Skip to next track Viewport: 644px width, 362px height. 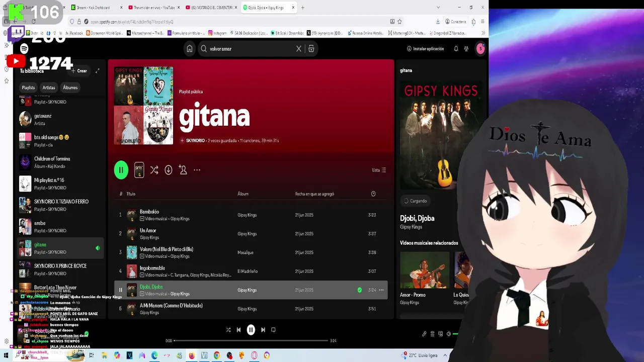pos(263,330)
